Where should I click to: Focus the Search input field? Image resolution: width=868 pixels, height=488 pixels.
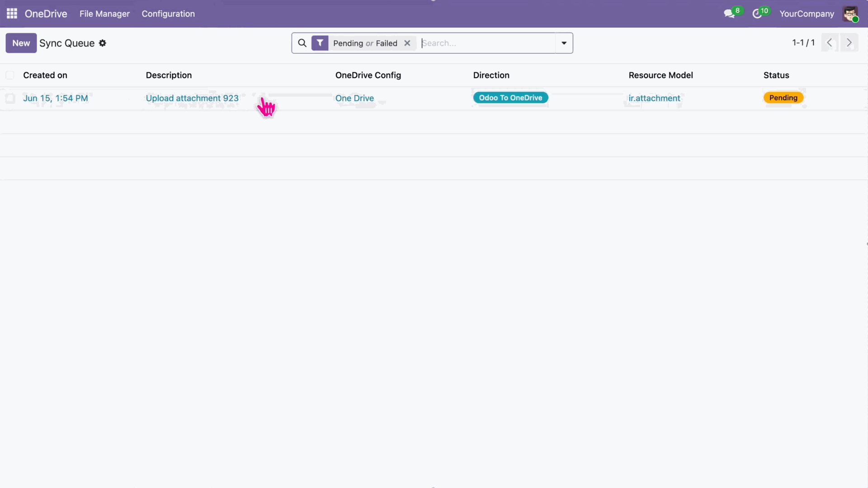487,43
